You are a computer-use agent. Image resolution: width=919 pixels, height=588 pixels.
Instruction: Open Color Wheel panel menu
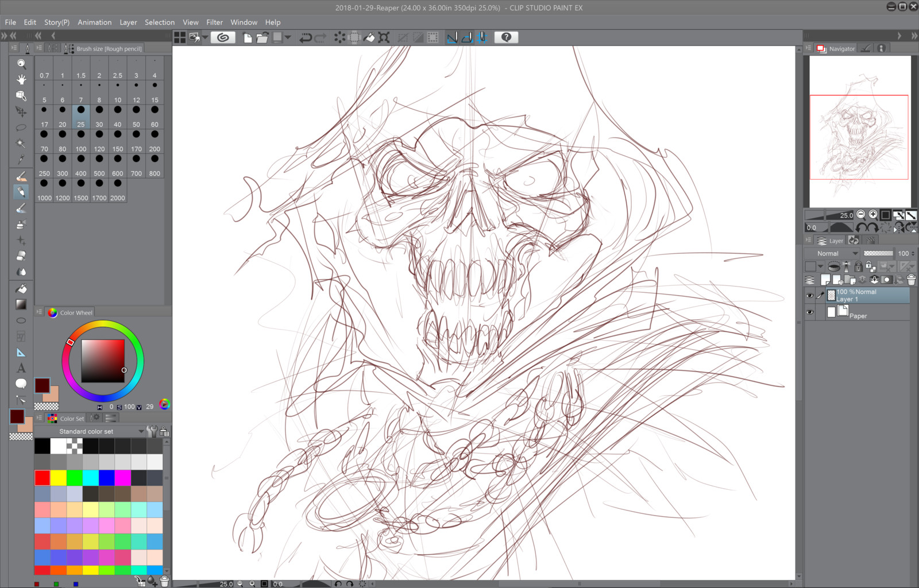pyautogui.click(x=39, y=312)
